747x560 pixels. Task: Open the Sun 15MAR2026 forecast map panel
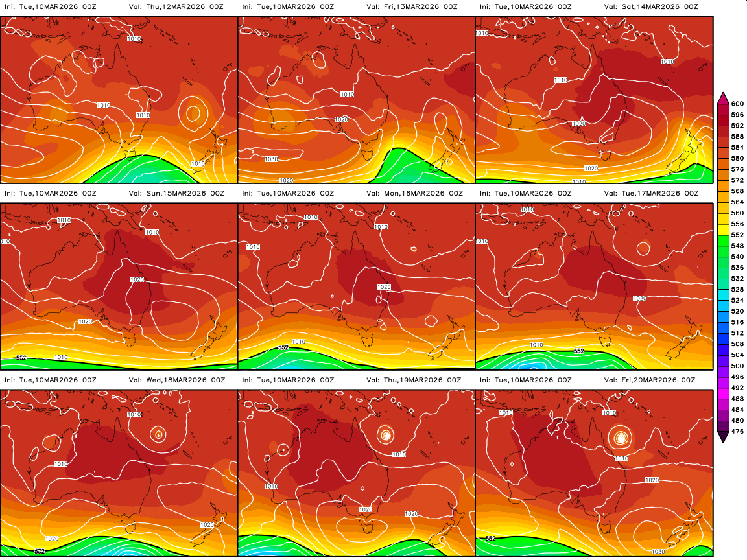119,286
